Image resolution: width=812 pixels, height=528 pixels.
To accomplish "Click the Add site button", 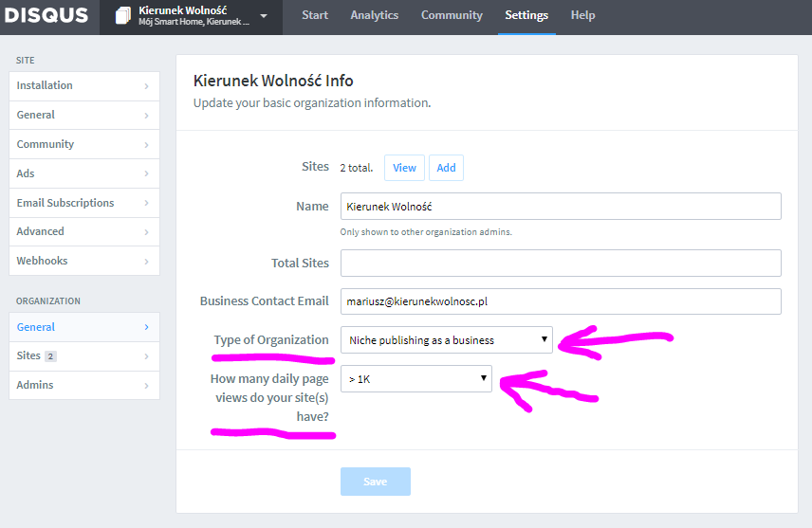I will 446,168.
